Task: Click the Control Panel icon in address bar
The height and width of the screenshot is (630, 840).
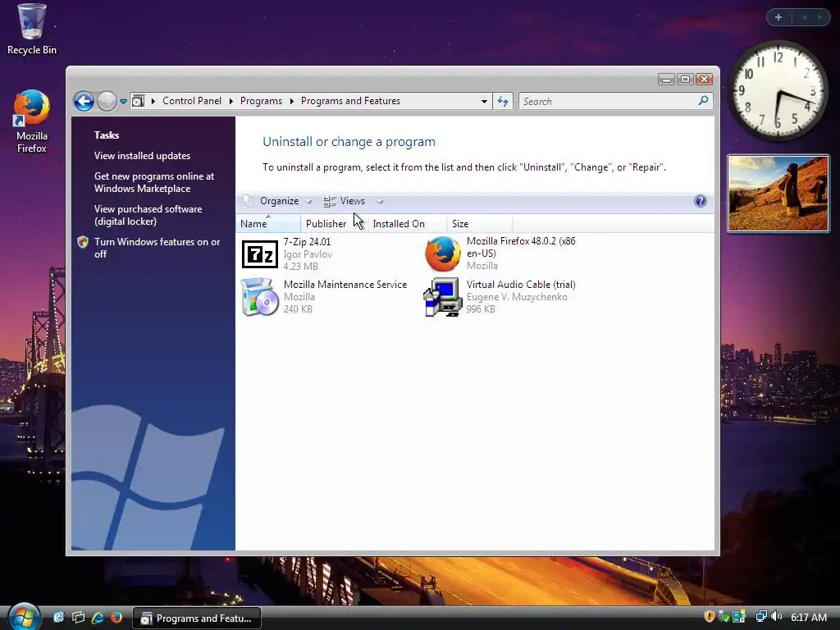Action: point(138,101)
